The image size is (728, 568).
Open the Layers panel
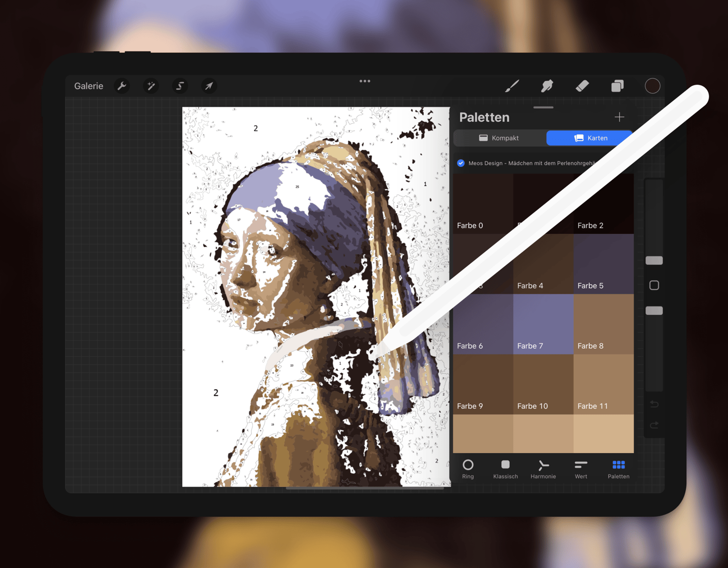pos(617,86)
